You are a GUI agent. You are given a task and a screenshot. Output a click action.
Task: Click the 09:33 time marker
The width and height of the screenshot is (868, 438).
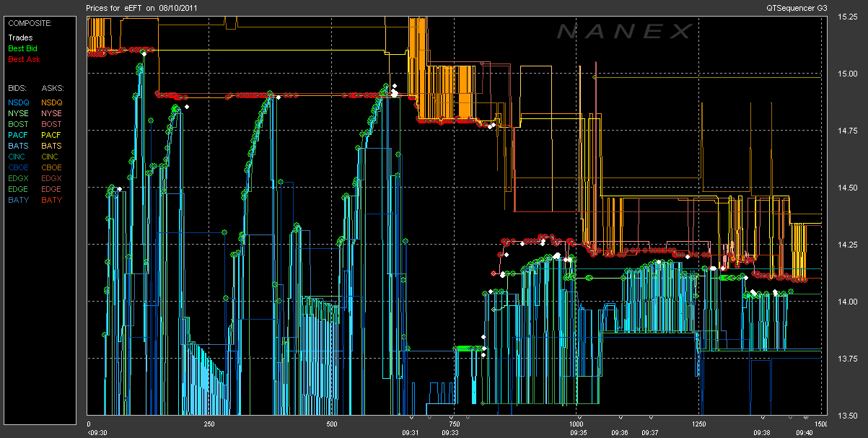pos(450,432)
